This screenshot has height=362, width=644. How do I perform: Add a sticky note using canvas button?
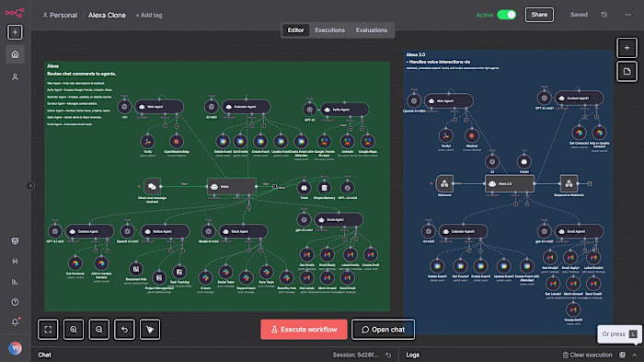627,72
